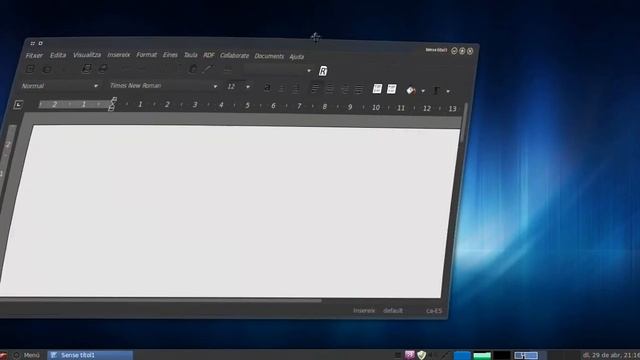
Task: Toggle italic formatting
Action: click(x=282, y=88)
